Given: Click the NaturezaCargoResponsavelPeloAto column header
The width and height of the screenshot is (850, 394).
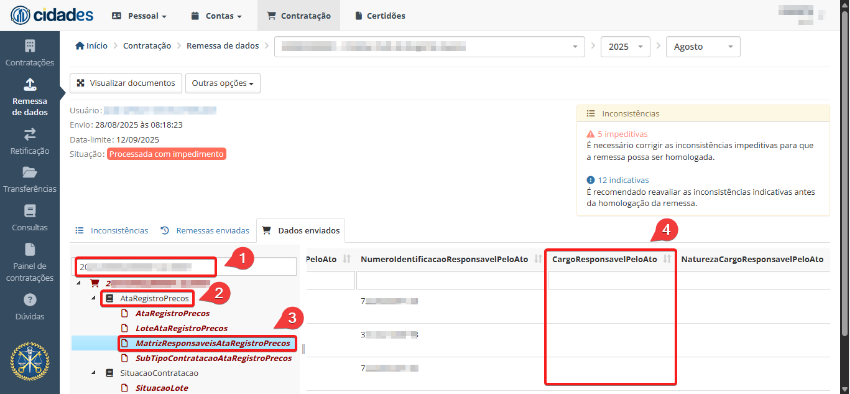Looking at the screenshot, I should pos(752,260).
